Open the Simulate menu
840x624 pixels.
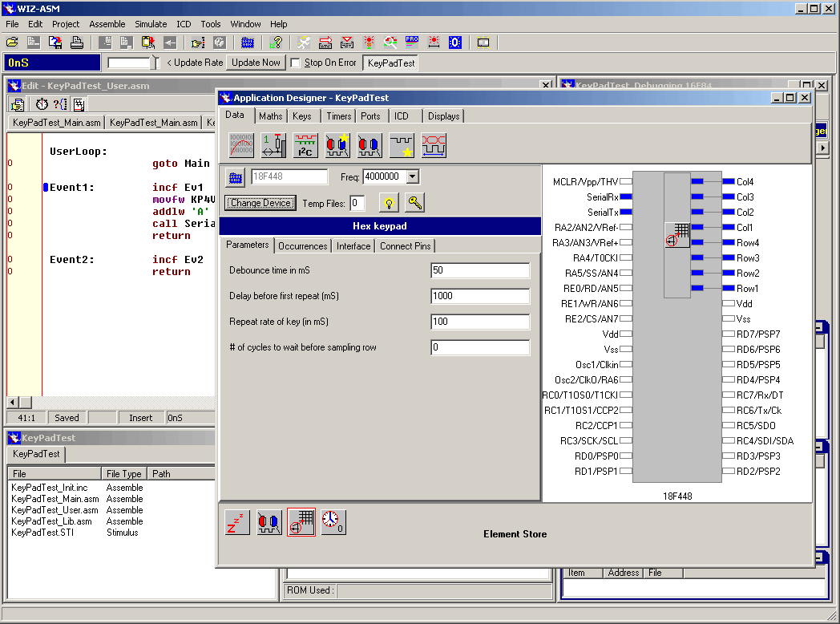[151, 24]
